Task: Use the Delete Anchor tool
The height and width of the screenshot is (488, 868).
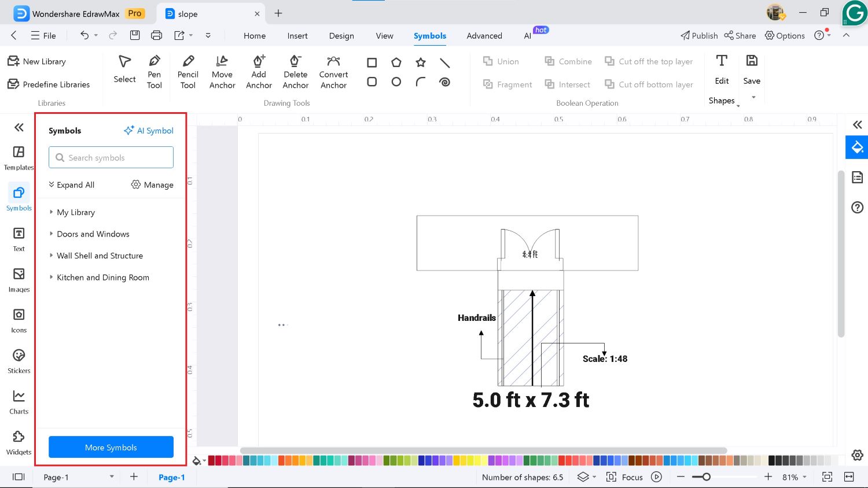Action: 296,72
